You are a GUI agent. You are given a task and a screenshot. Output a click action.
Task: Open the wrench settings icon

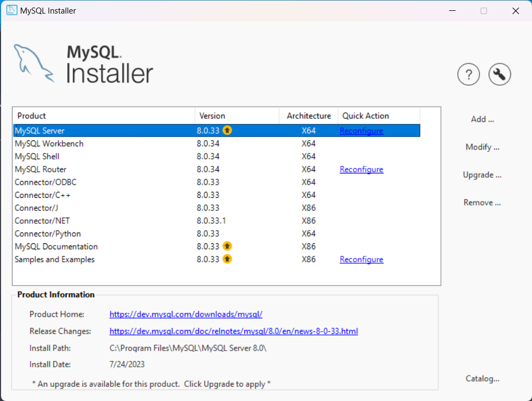tap(499, 74)
